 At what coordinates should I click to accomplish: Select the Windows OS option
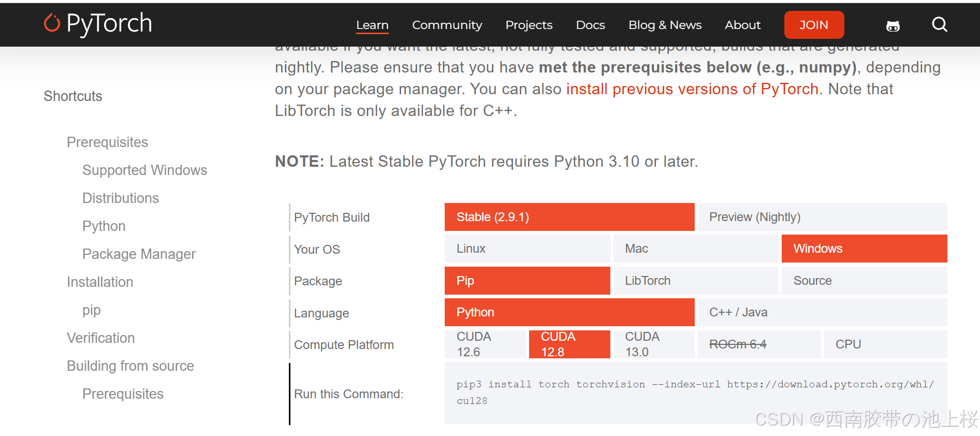864,249
